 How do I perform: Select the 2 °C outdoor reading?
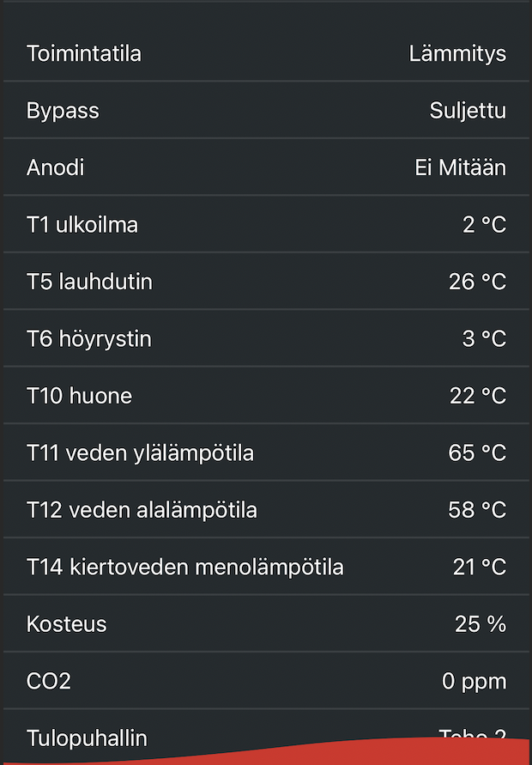coord(484,224)
